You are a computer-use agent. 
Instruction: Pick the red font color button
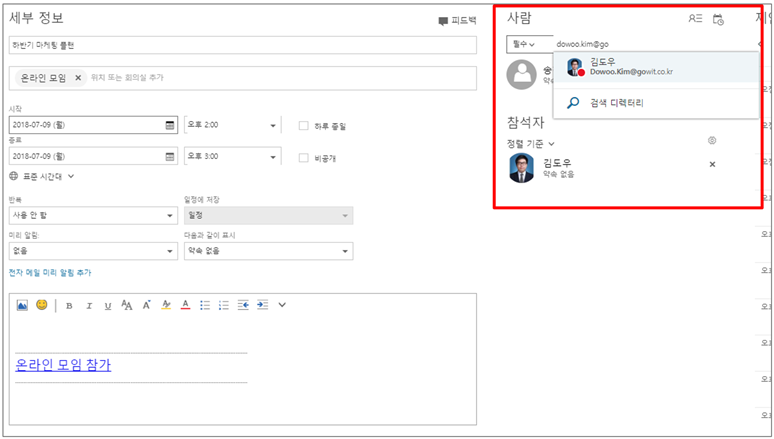[185, 305]
